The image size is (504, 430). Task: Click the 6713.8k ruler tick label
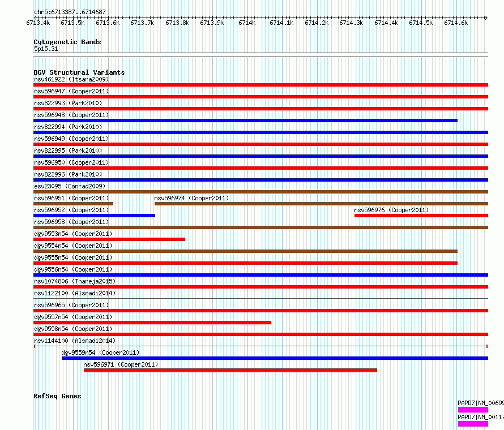tap(177, 23)
